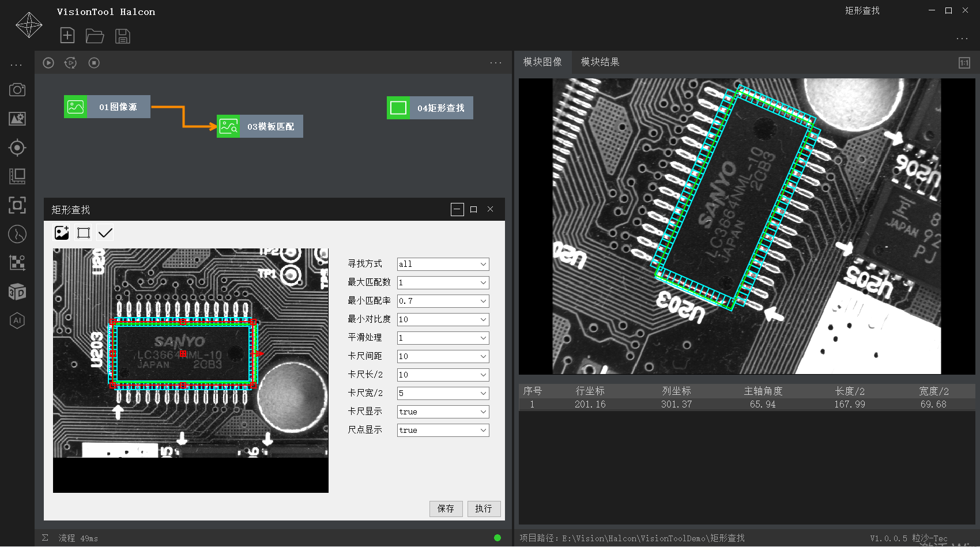Click the green status indicator dot

point(497,538)
